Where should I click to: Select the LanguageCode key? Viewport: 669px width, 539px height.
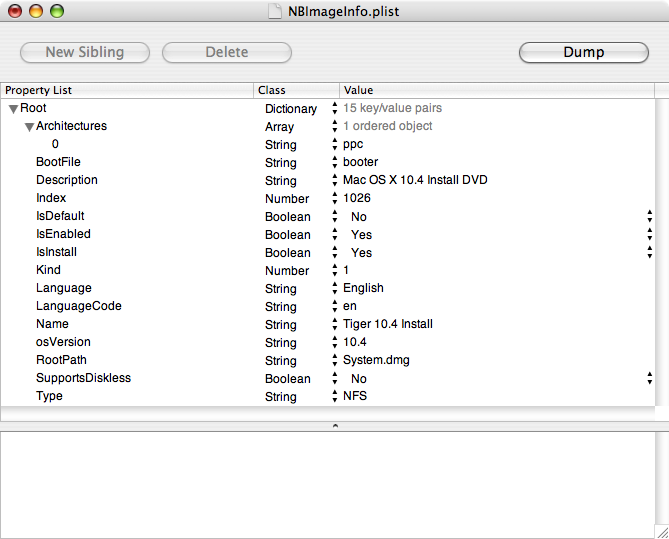click(x=79, y=306)
